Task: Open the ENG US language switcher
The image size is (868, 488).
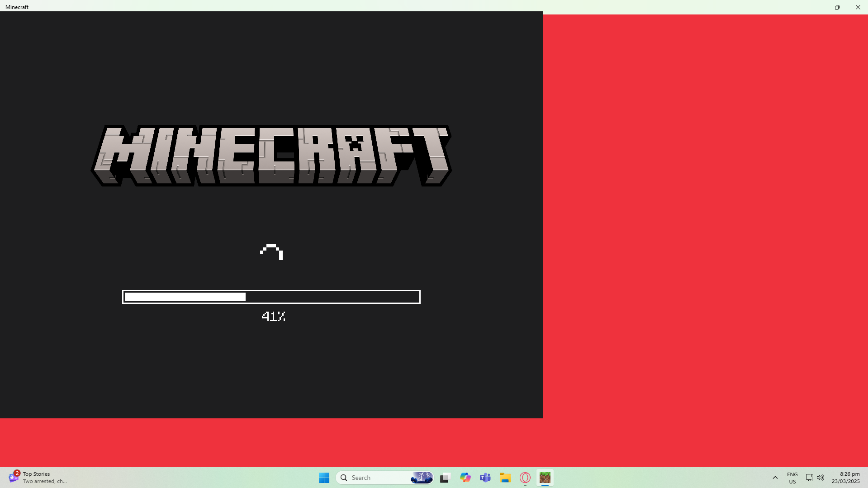Action: (792, 478)
